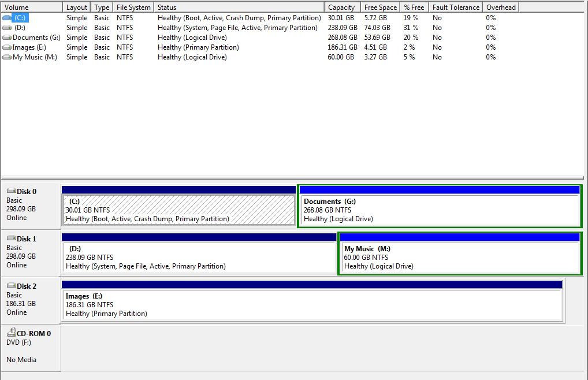Click the 53.69 GB free space cell
This screenshot has width=588, height=380.
tap(377, 38)
